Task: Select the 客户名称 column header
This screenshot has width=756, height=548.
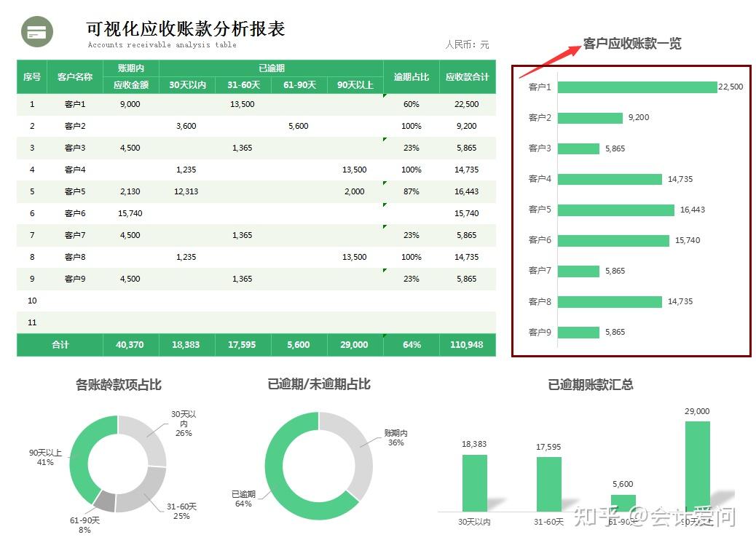Action: click(x=75, y=76)
